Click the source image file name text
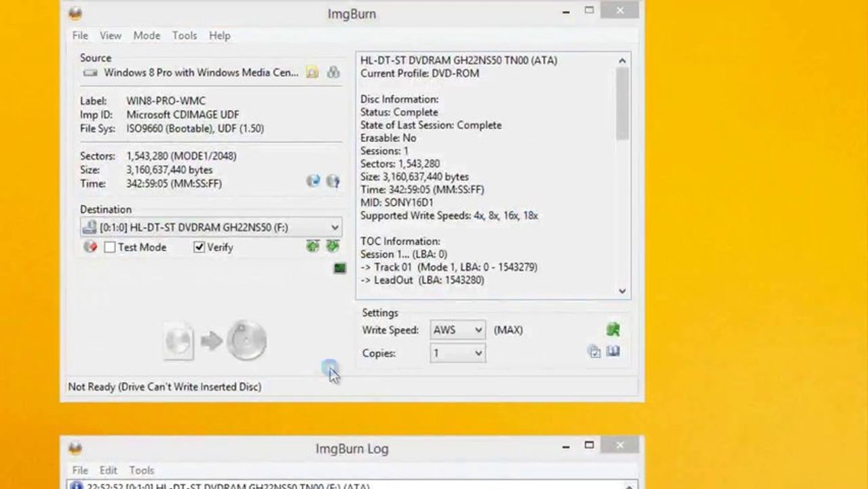The height and width of the screenshot is (489, 868). click(201, 73)
